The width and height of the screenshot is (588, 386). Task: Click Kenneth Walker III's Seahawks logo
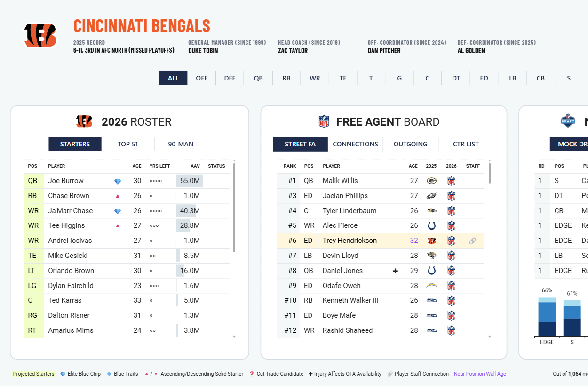pos(431,300)
